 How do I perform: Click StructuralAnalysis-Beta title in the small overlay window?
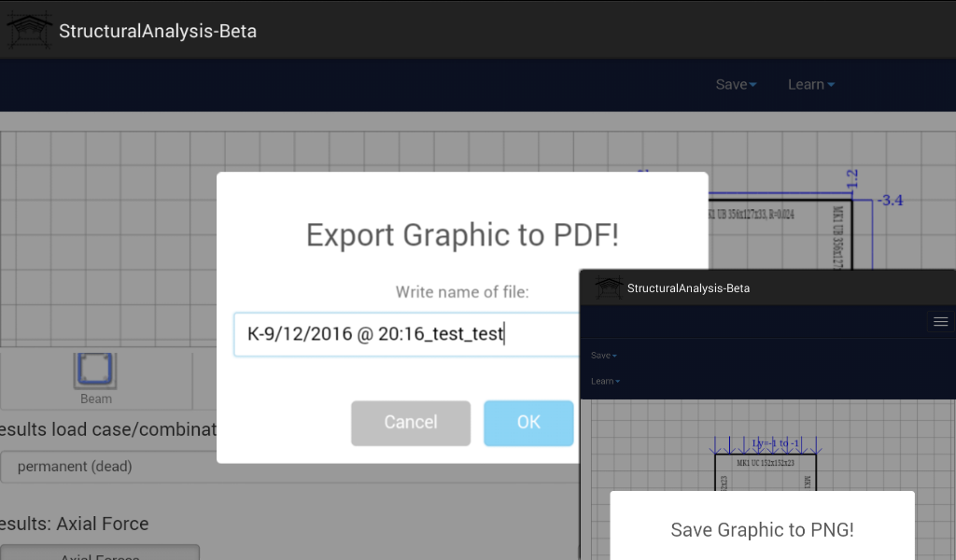coord(688,288)
